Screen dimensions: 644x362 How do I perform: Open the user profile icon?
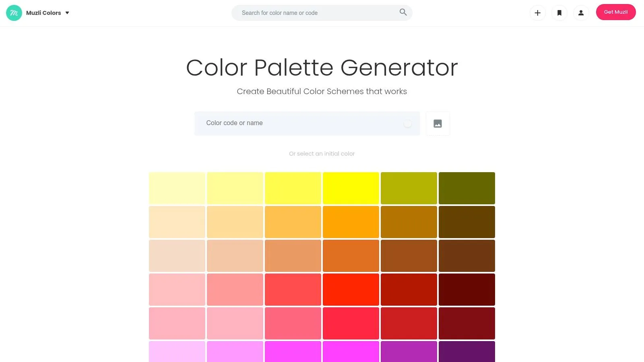(581, 12)
